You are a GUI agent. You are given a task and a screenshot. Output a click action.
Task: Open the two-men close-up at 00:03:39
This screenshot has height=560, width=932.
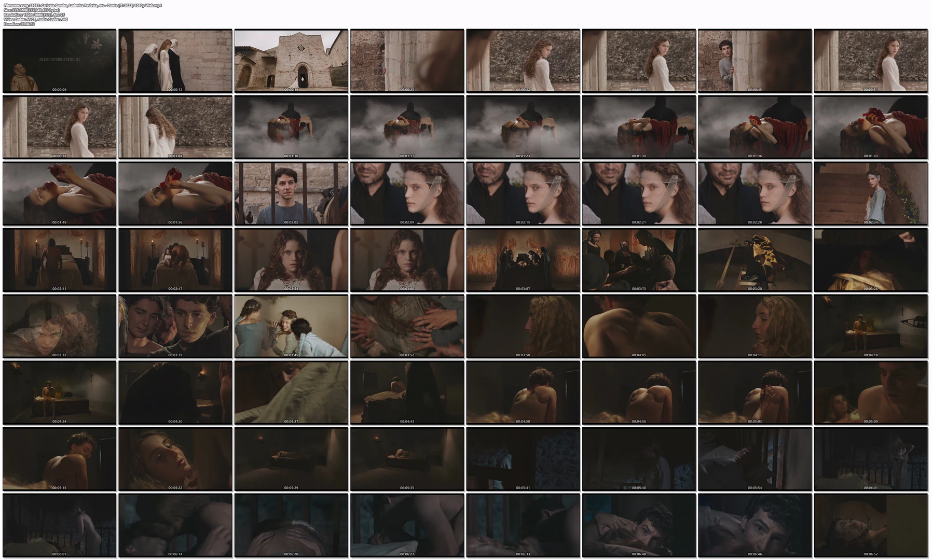(x=175, y=326)
